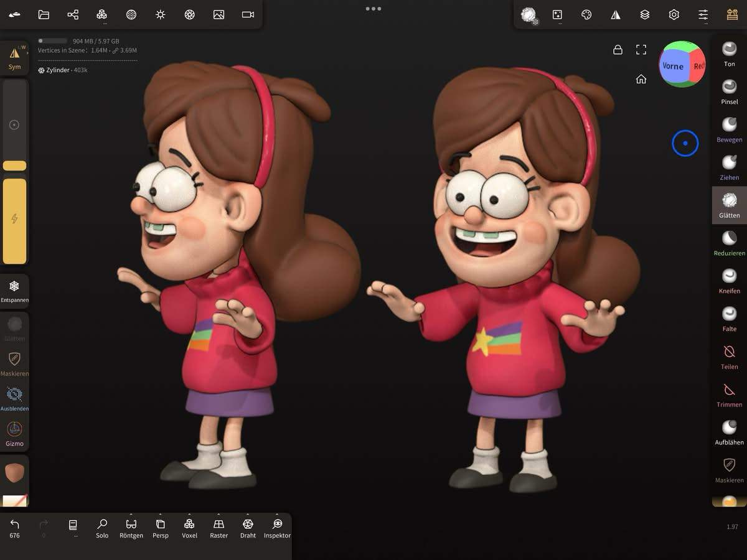Toggle the Sym symmetry button

[14, 58]
